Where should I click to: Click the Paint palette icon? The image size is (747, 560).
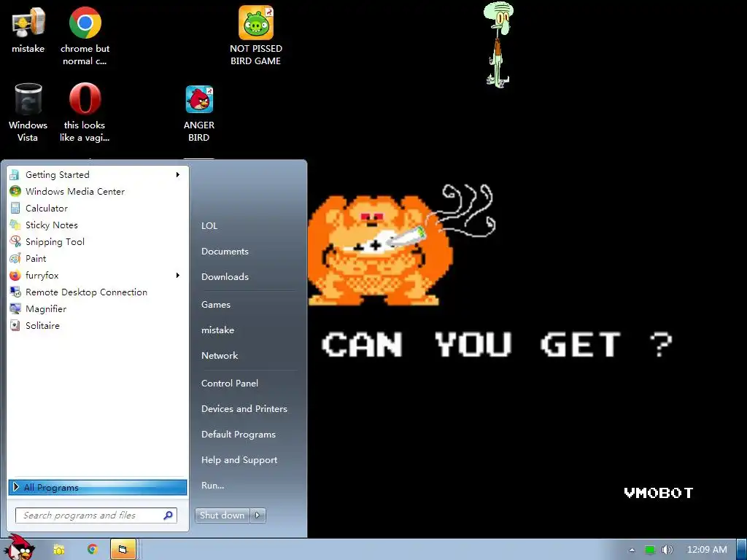(15, 259)
